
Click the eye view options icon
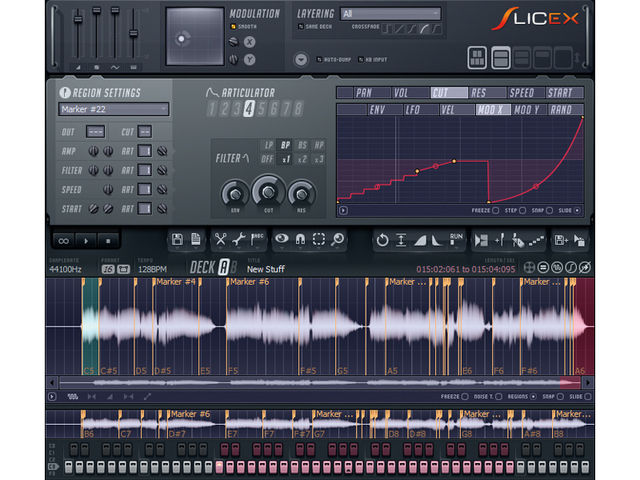click(282, 238)
